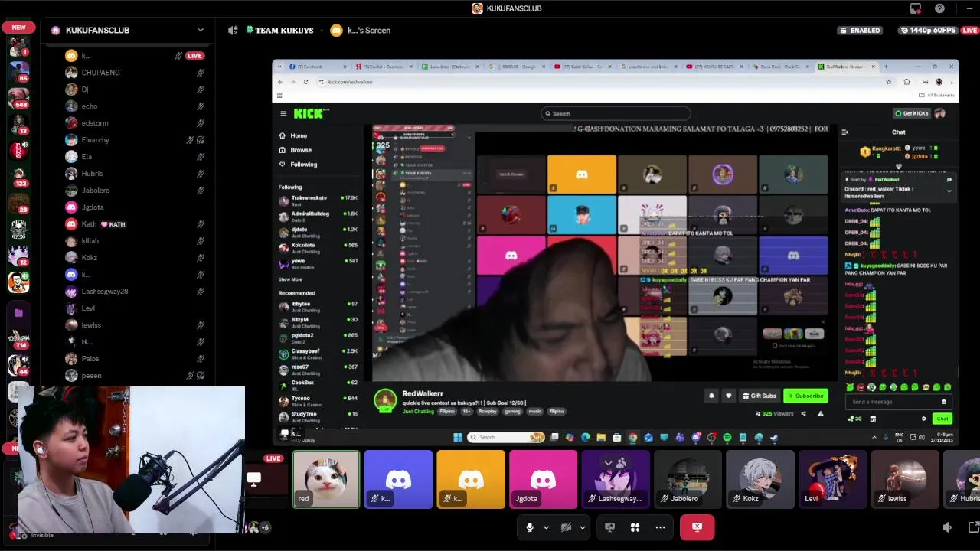This screenshot has height=551, width=980.
Task: Click the NEW unread indicator in server list
Action: pos(18,27)
